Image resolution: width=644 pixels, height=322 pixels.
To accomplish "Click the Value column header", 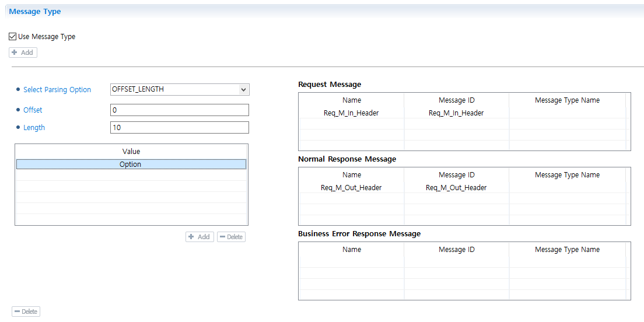I will (x=131, y=151).
